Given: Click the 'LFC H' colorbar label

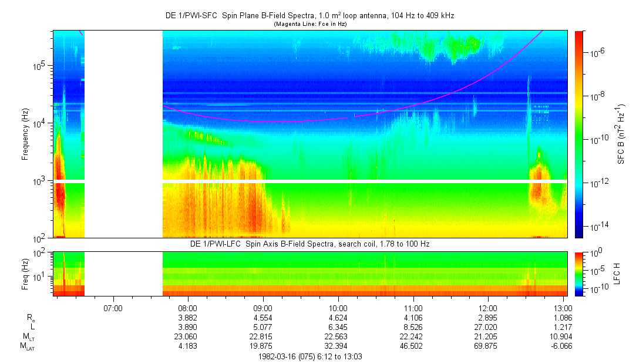Looking at the screenshot, I should [x=617, y=273].
